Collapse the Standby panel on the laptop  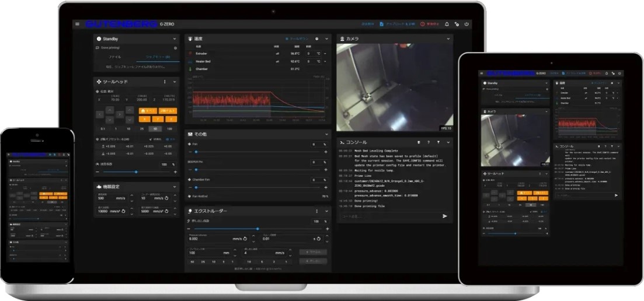tap(175, 38)
